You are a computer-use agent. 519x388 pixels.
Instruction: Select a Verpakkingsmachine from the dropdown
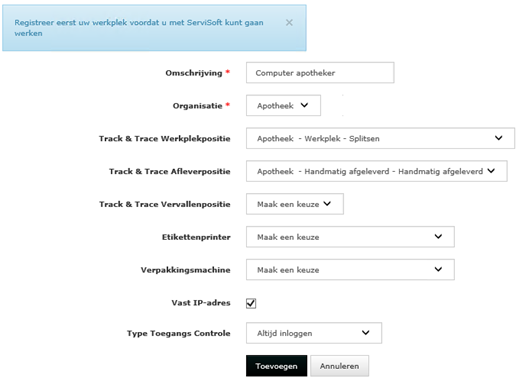[x=350, y=269]
